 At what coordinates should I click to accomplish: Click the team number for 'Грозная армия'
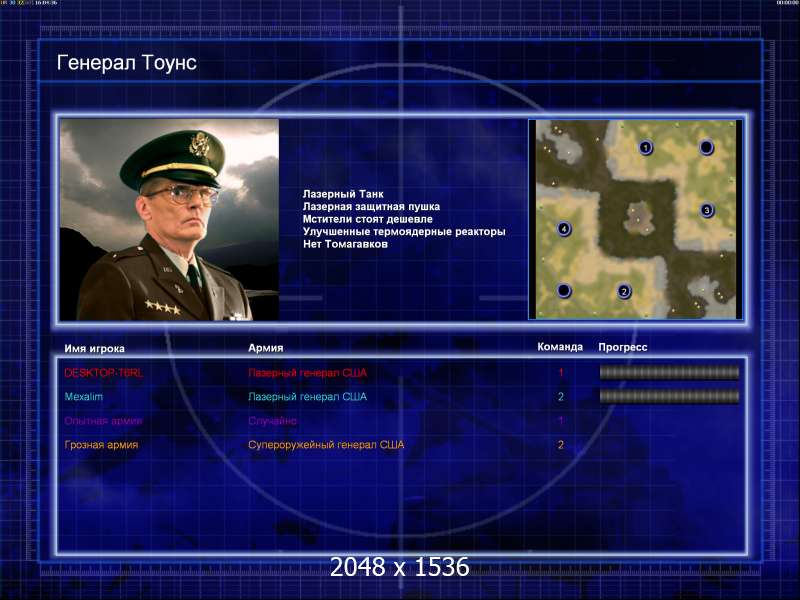pyautogui.click(x=561, y=444)
